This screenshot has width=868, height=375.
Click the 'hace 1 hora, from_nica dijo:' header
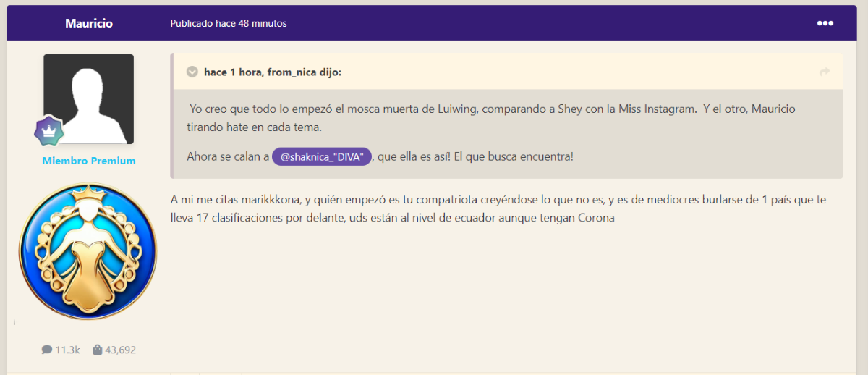(273, 72)
